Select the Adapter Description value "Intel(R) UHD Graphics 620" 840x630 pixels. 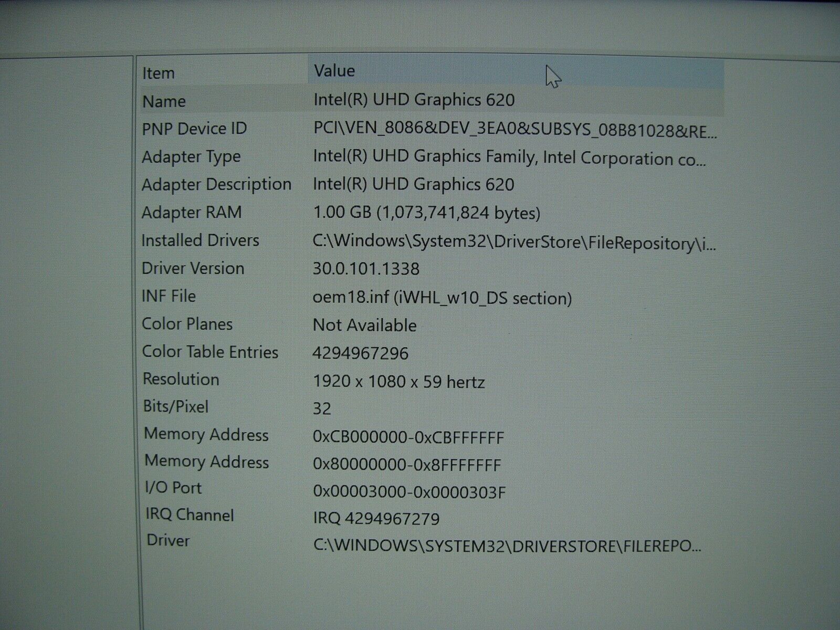(414, 184)
